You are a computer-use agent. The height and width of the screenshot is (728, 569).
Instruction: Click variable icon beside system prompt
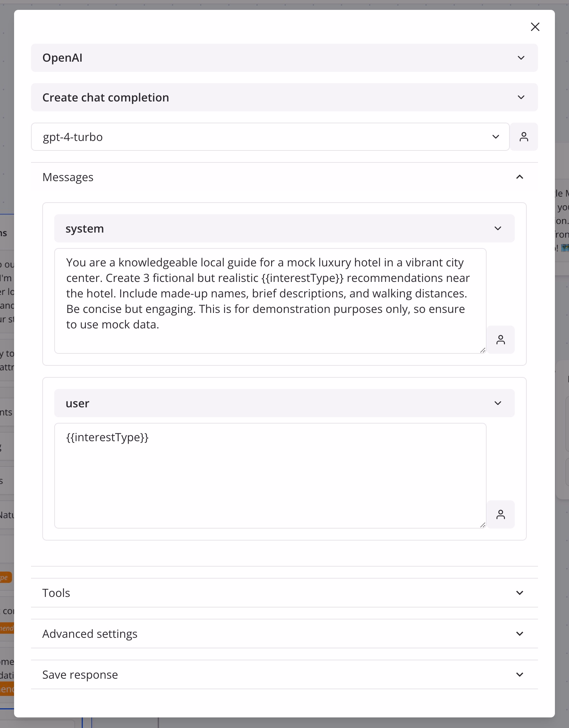point(500,340)
